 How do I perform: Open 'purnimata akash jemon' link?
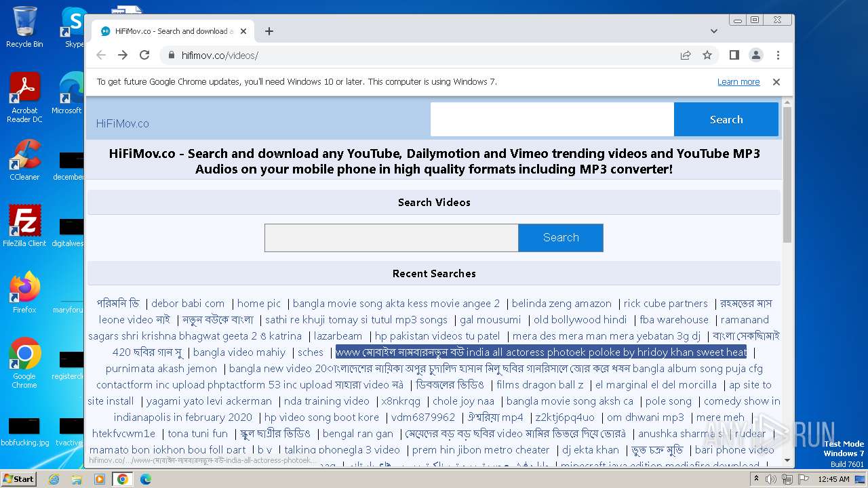coord(161,369)
